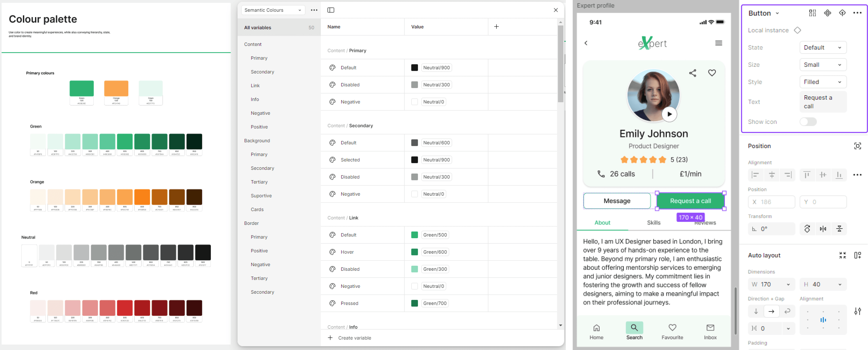The height and width of the screenshot is (350, 868).
Task: Click the Message button
Action: click(x=617, y=201)
